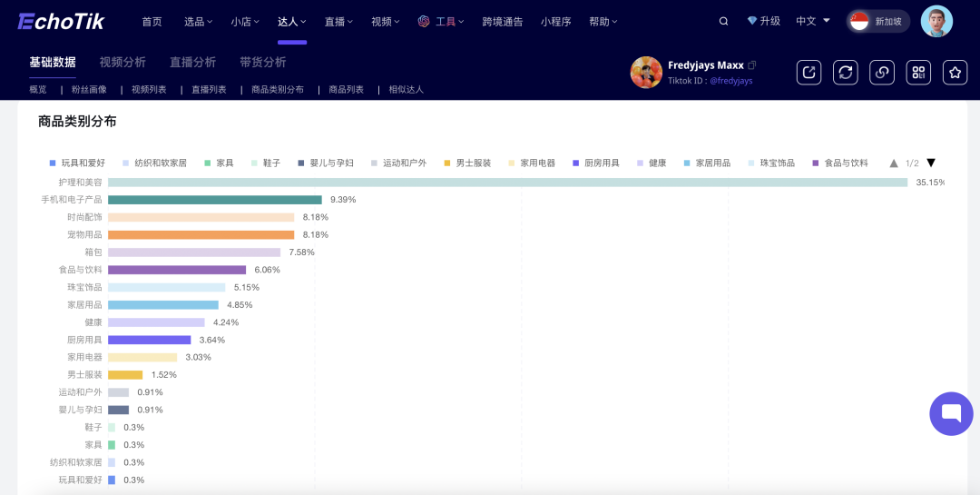Screen dimensions: 980x495
Task: Copy the Fredyjays Maxx name icon
Action: tap(752, 65)
